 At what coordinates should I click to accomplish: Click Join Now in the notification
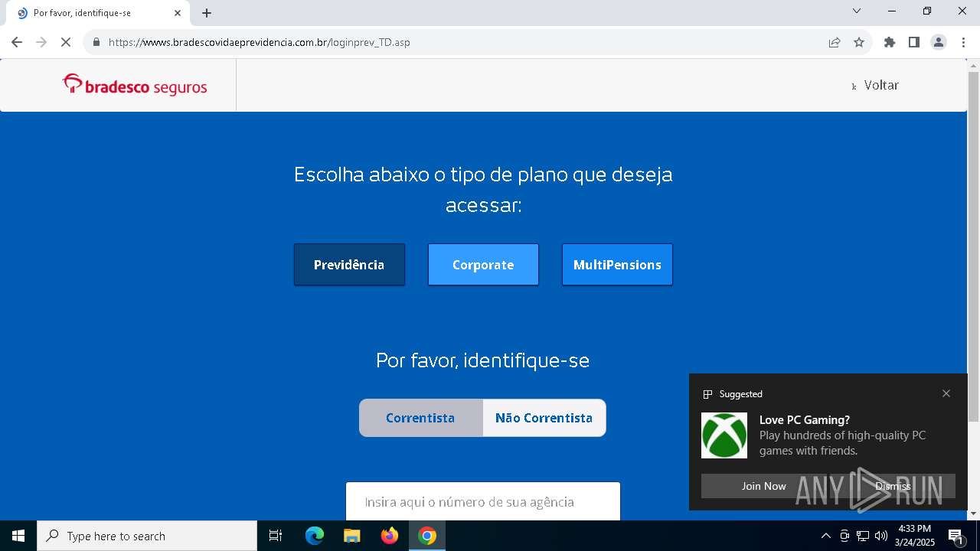click(763, 486)
